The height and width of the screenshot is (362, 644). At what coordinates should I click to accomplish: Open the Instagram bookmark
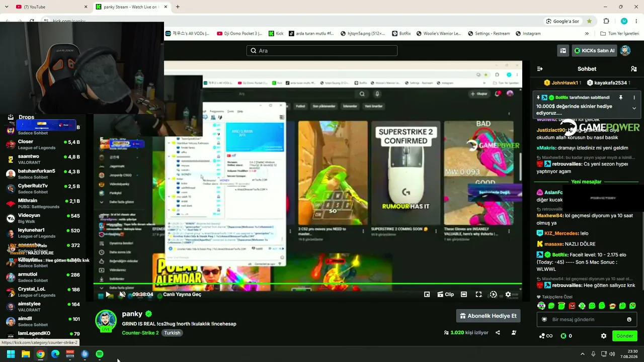(528, 34)
